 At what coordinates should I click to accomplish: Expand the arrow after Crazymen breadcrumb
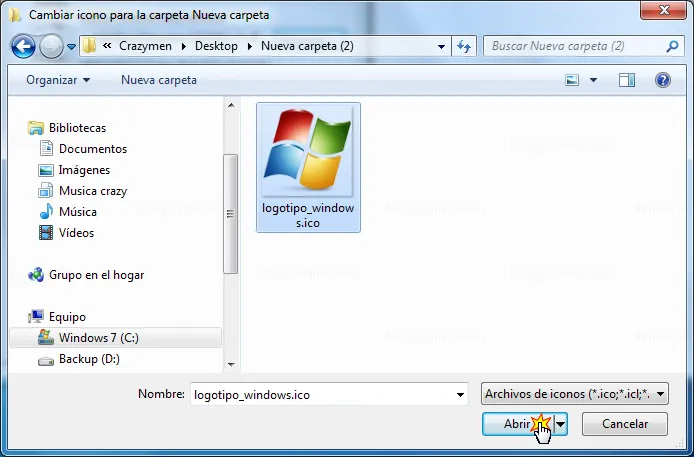(183, 46)
